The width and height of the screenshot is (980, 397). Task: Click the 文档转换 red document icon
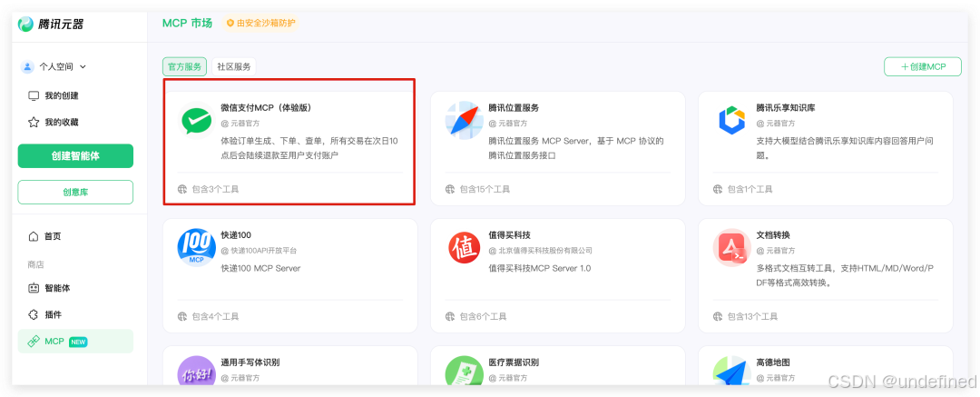(732, 247)
